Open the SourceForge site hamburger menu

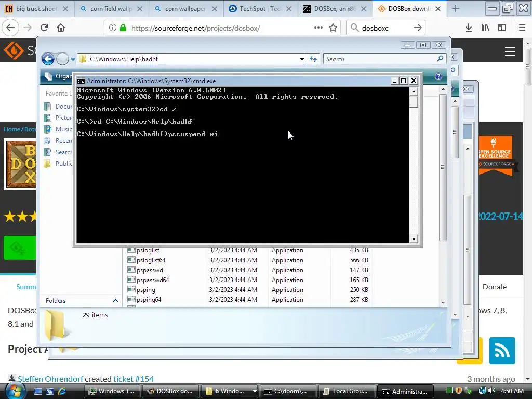point(510,51)
